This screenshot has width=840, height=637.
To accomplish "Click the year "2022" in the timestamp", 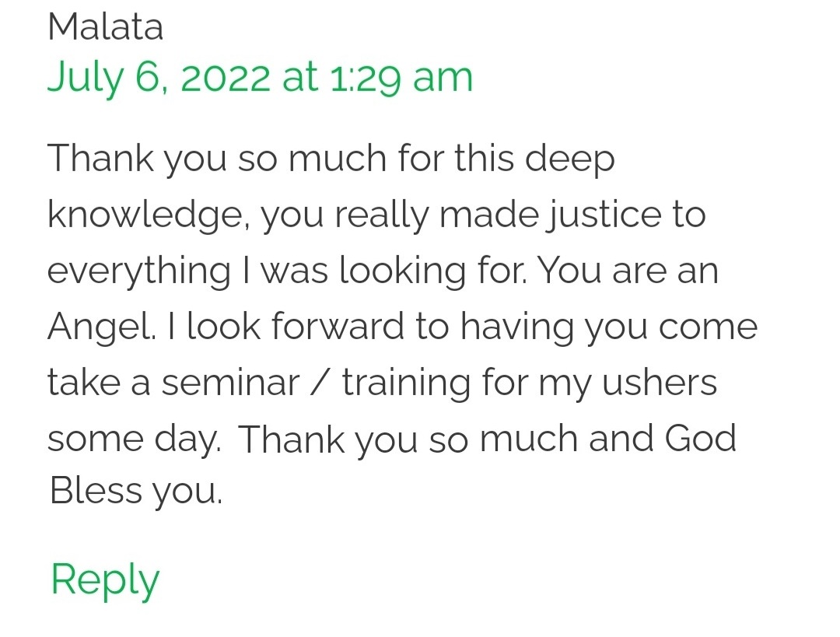I will (225, 78).
